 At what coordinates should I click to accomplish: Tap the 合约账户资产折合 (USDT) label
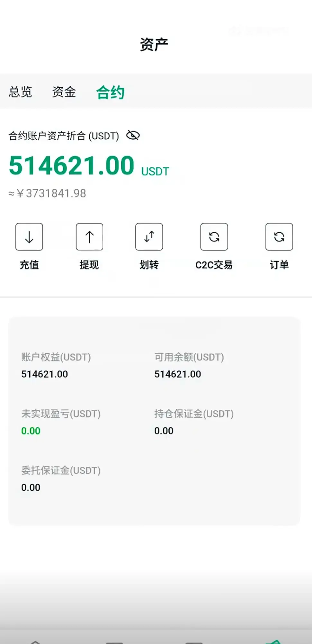[64, 136]
